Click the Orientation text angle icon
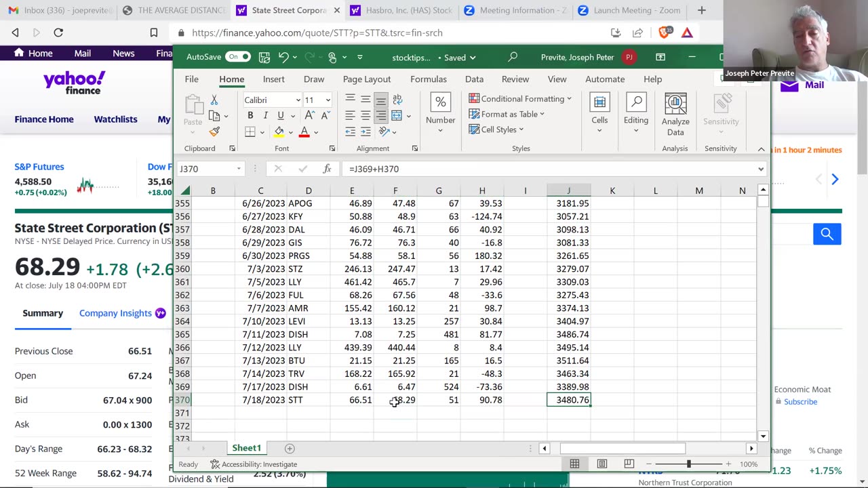 (x=384, y=131)
